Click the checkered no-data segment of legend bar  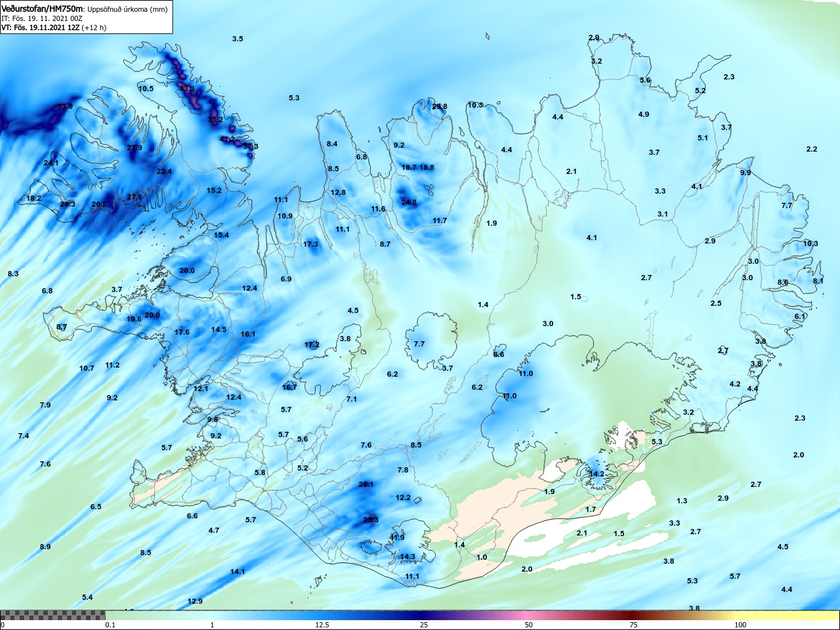point(52,615)
